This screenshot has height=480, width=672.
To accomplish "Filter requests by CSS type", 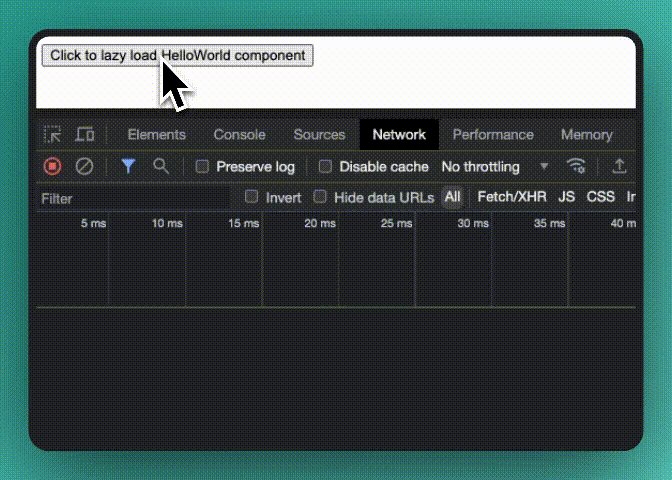I will pyautogui.click(x=600, y=197).
